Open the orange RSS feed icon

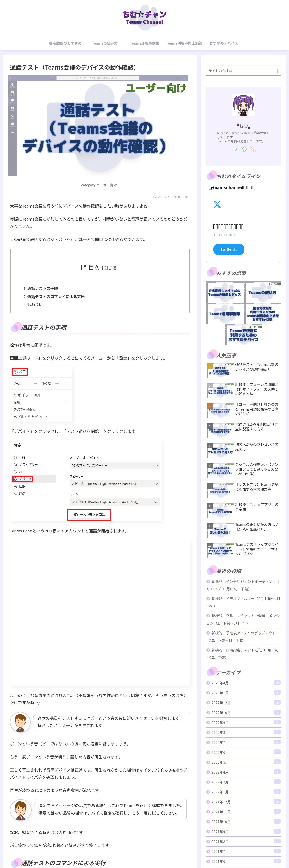(x=253, y=148)
